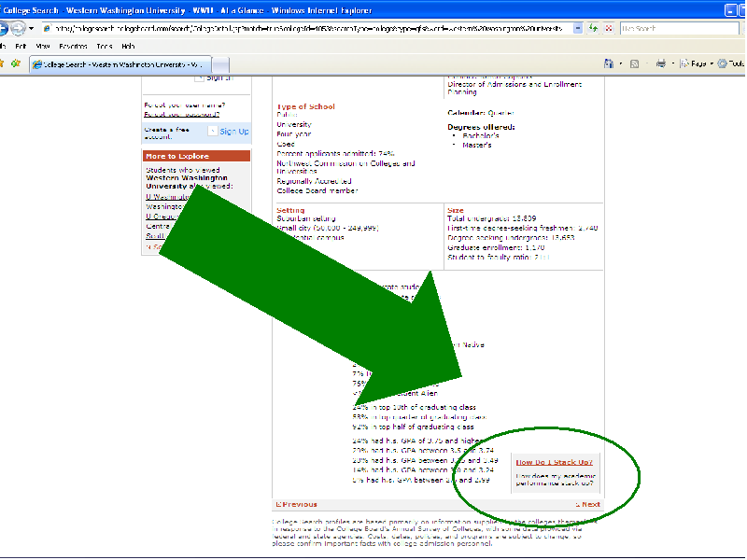Click the Forgot your password link
The height and width of the screenshot is (560, 747).
tap(181, 114)
